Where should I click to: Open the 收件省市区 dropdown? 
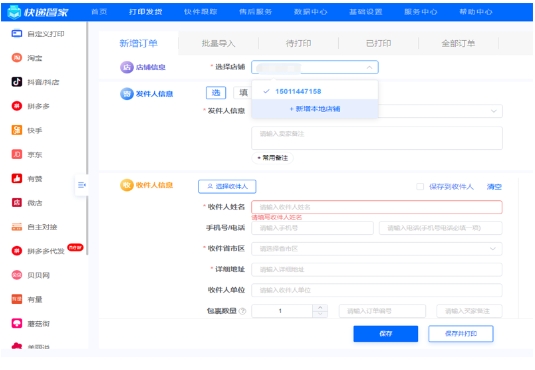[x=377, y=248]
